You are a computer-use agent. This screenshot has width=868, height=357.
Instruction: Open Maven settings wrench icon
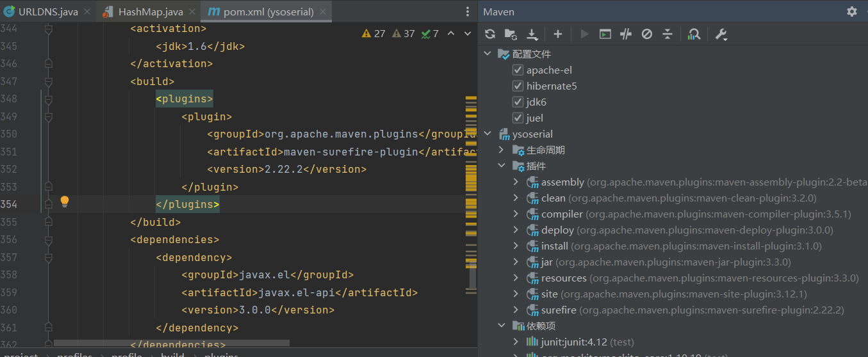[x=721, y=34]
